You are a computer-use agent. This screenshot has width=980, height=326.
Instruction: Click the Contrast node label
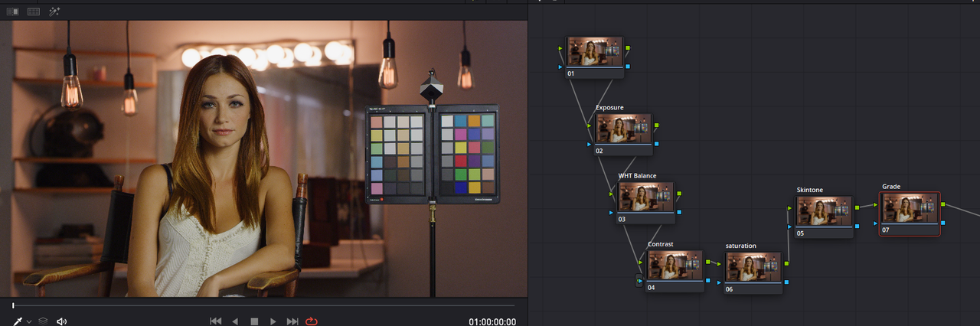661,244
